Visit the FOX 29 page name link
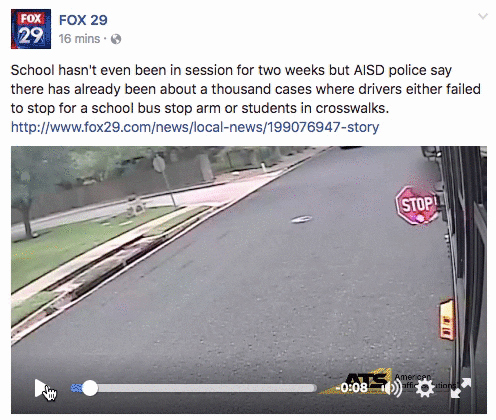Viewport: 496px width, 420px height. click(83, 20)
